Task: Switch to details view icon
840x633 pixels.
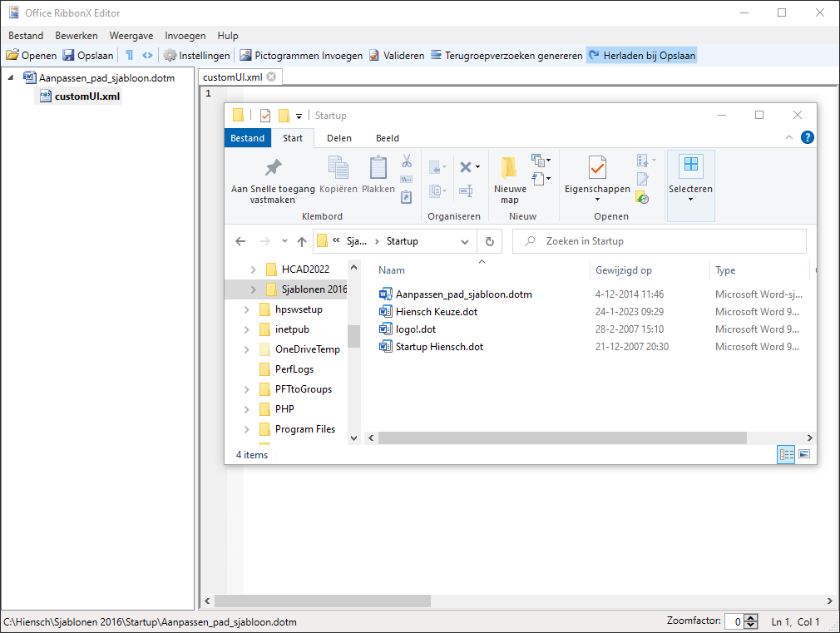Action: (x=786, y=454)
